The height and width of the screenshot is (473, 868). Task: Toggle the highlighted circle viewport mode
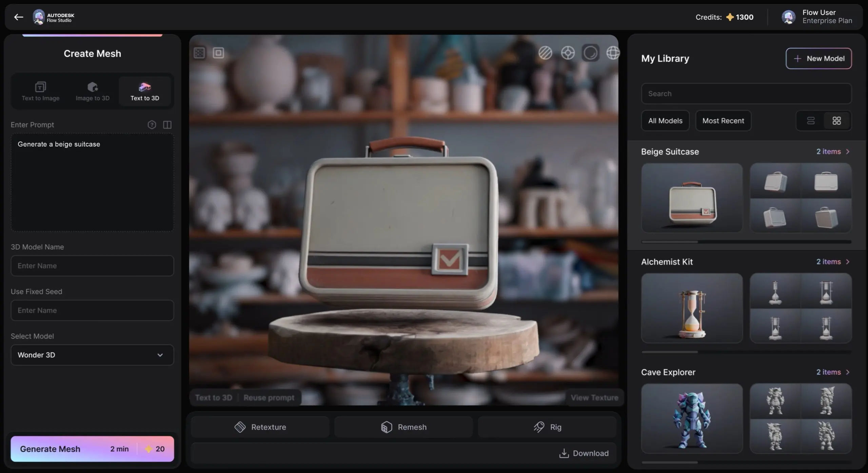590,53
